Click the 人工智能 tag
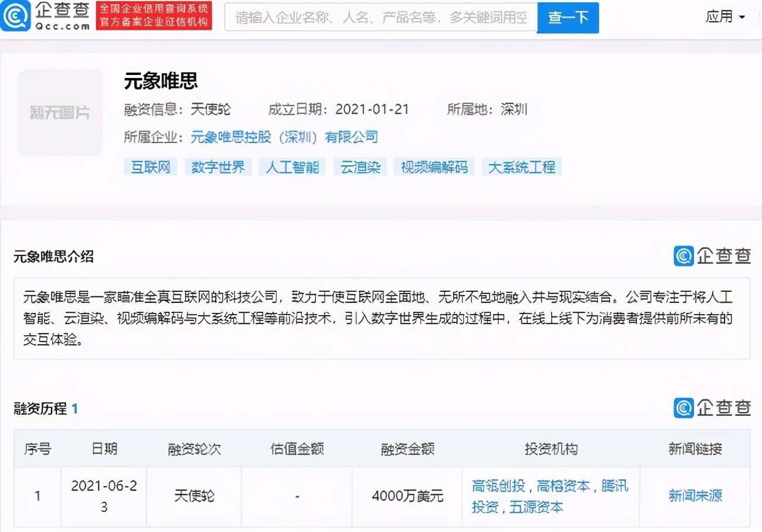762x532 pixels. (x=292, y=167)
